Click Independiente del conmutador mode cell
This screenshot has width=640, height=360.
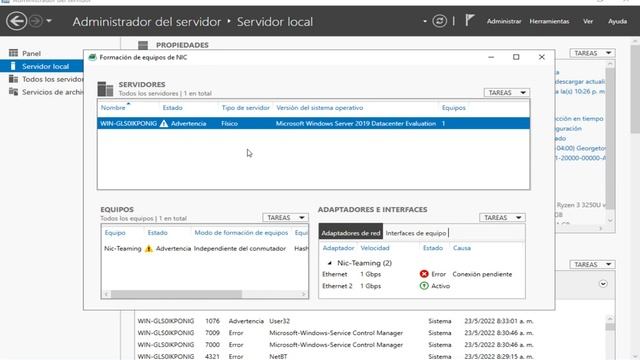click(x=240, y=249)
